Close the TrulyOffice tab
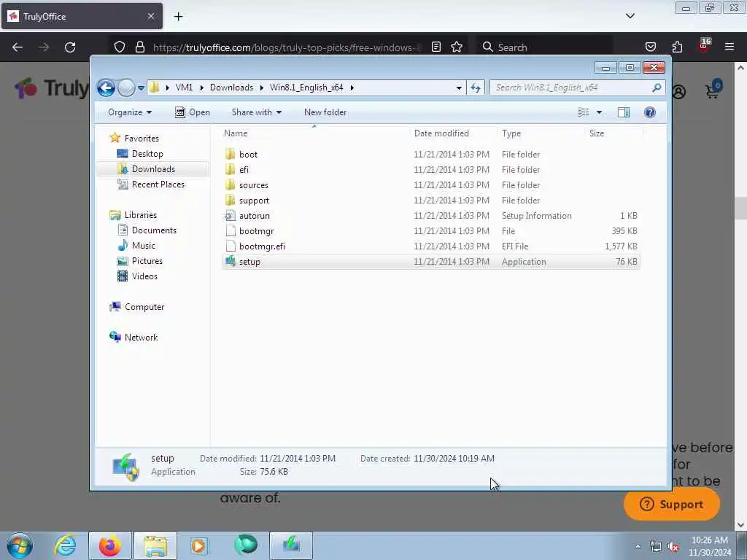Screen dimensions: 747x560 tap(151, 16)
